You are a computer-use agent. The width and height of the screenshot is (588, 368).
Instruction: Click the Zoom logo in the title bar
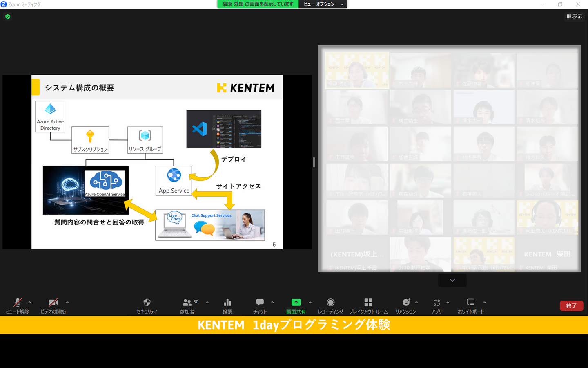pos(4,4)
